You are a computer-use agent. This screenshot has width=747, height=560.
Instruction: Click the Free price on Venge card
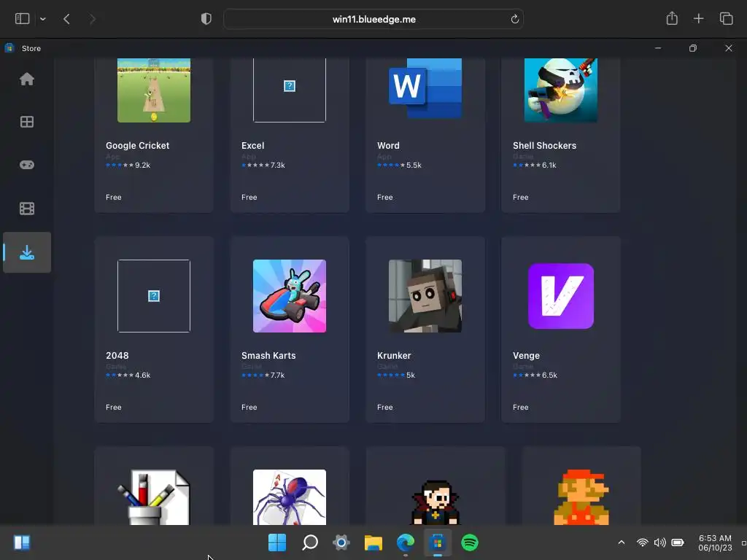click(521, 407)
